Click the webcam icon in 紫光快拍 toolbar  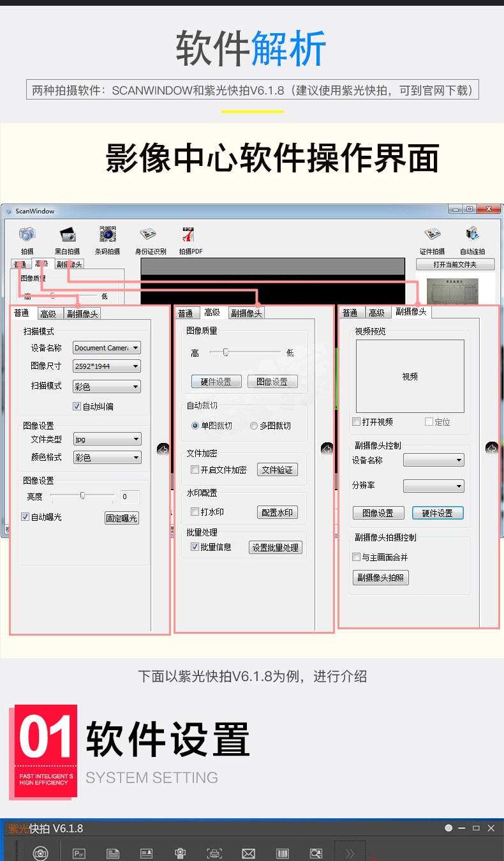tap(181, 853)
